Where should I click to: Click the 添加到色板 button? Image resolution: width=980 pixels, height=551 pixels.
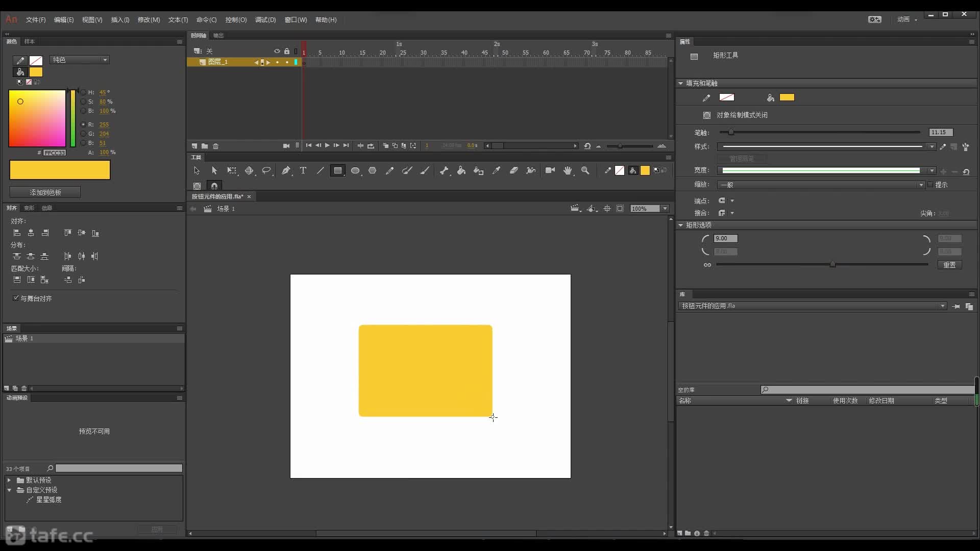45,192
